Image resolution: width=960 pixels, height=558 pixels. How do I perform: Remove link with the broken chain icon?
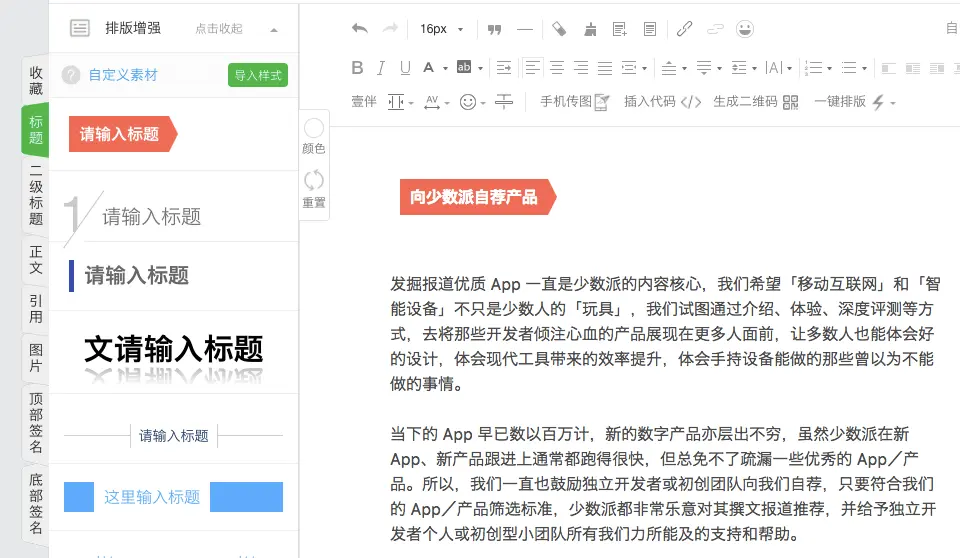point(715,29)
